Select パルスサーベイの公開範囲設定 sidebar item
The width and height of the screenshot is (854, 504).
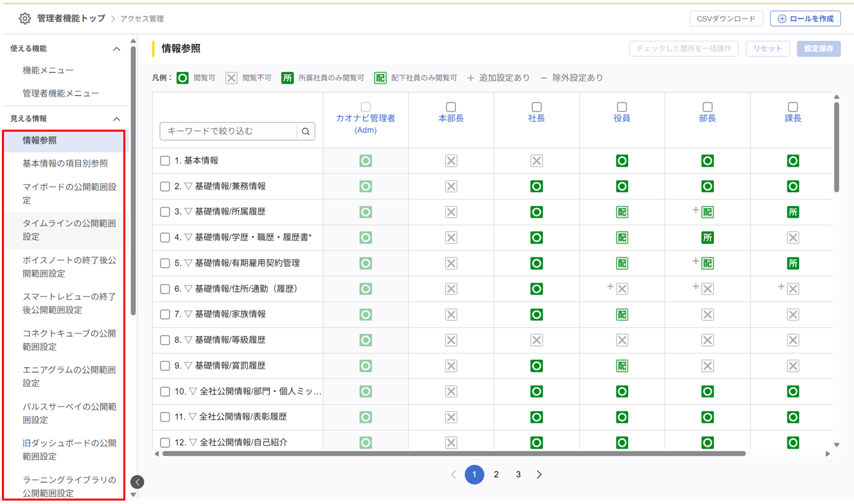point(69,413)
